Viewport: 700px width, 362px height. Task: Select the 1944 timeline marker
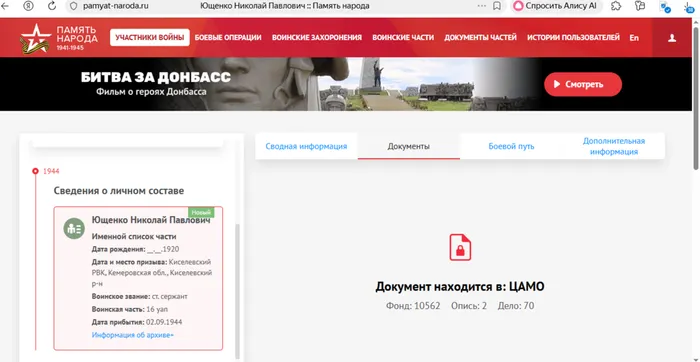click(x=36, y=171)
